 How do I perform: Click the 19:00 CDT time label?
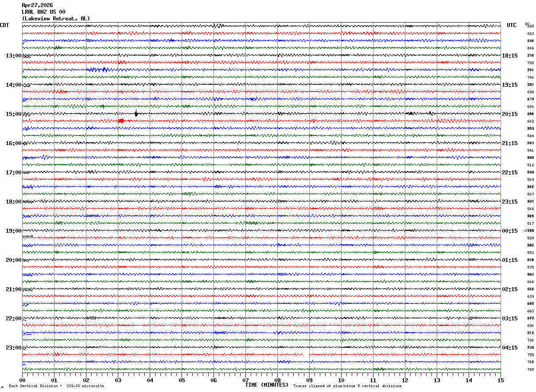click(13, 231)
